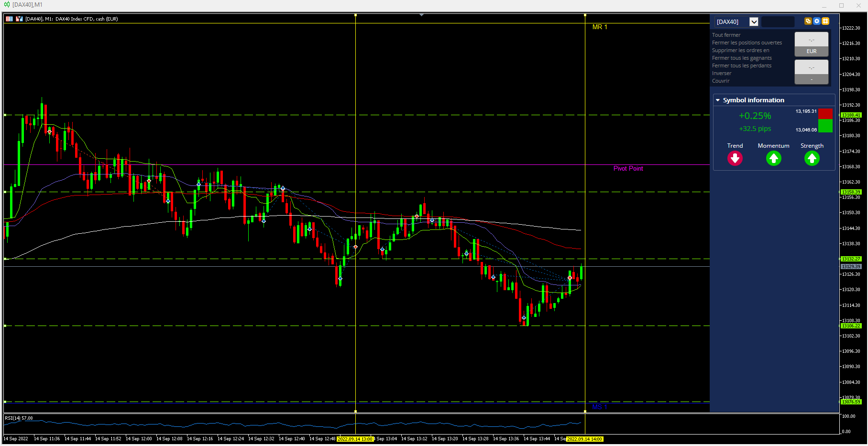
Task: Click the green Strength up arrow
Action: point(812,158)
